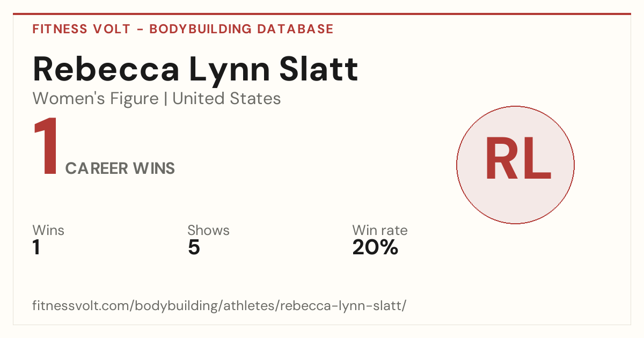Click the United States country label
The width and height of the screenshot is (644, 338).
226,99
